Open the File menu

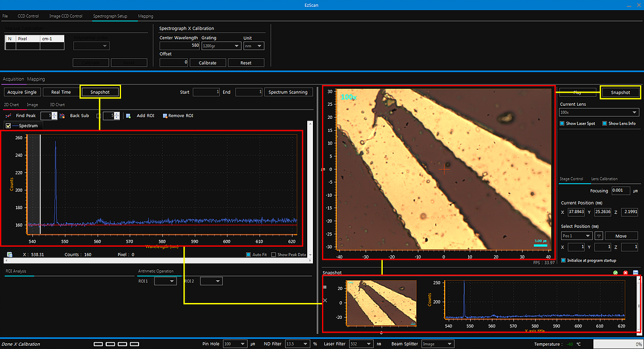(5, 16)
